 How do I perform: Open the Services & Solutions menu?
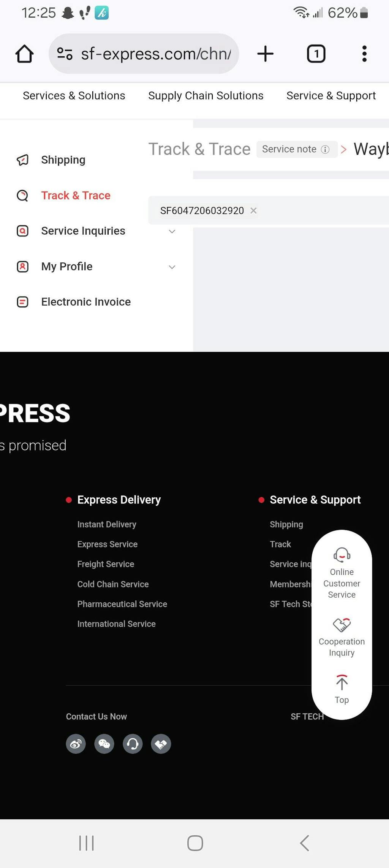point(74,95)
